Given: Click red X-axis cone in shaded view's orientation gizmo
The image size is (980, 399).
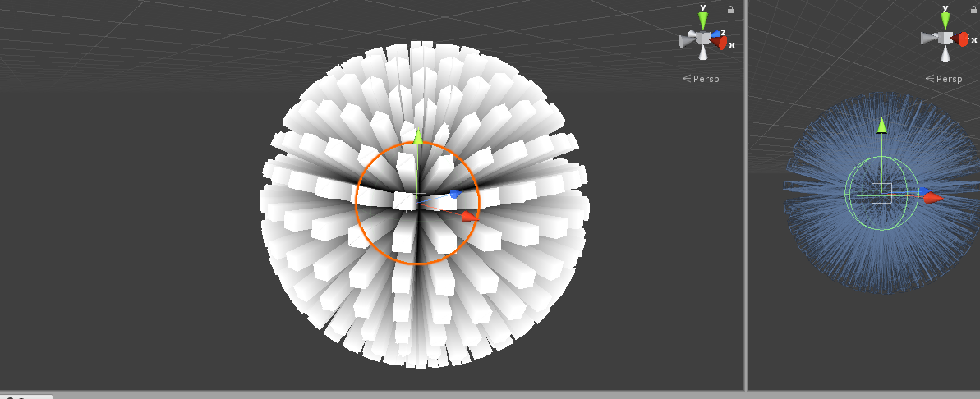Looking at the screenshot, I should [721, 42].
